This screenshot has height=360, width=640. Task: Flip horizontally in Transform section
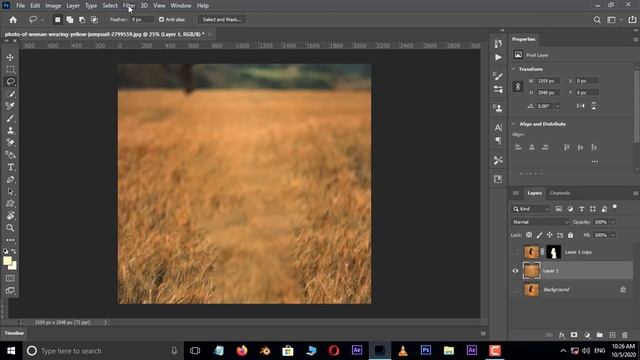coord(580,106)
